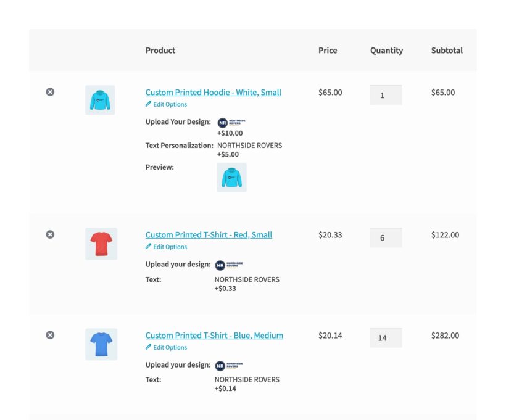Screen dimensions: 506x420
Task: Open the blue T-shirt product thumbnail
Action: tap(101, 345)
